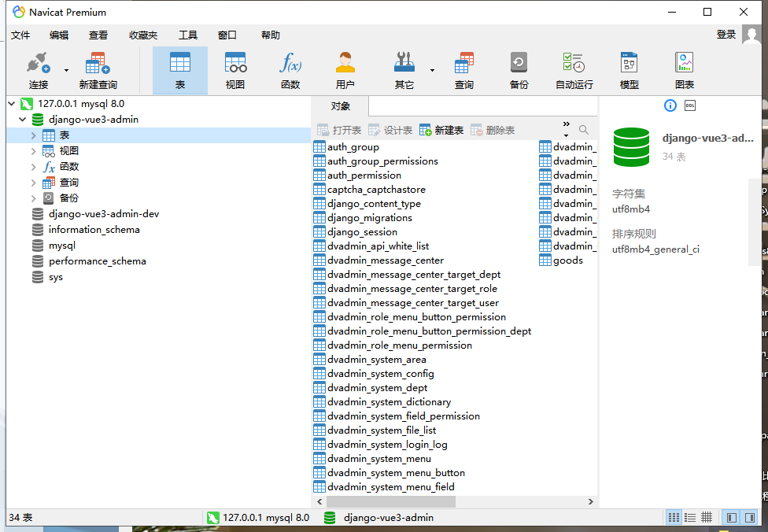
Task: Collapse the 127.0.0.1 mysql 8.0 connection
Action: point(11,104)
